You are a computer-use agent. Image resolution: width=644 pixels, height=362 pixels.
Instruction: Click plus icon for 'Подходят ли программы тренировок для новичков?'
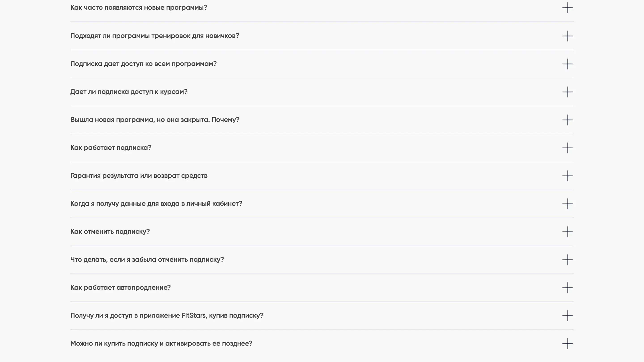tap(568, 36)
